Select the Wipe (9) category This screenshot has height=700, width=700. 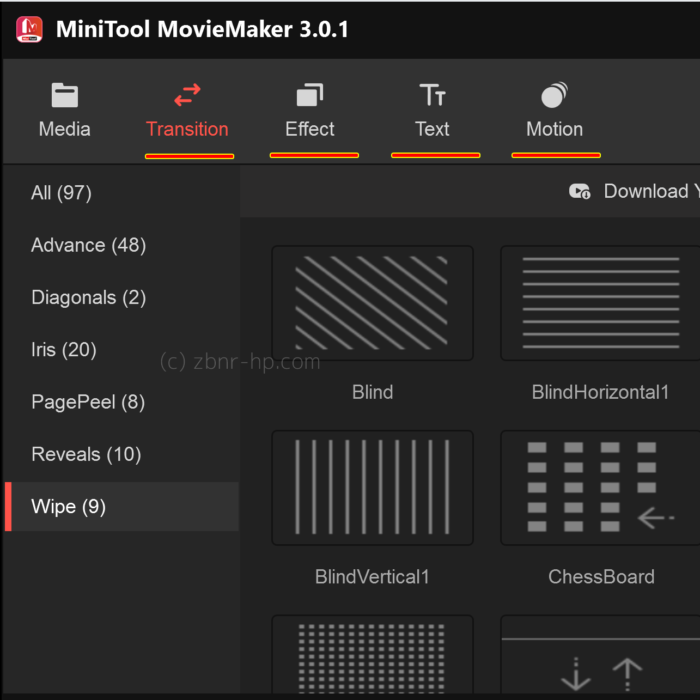point(121,506)
